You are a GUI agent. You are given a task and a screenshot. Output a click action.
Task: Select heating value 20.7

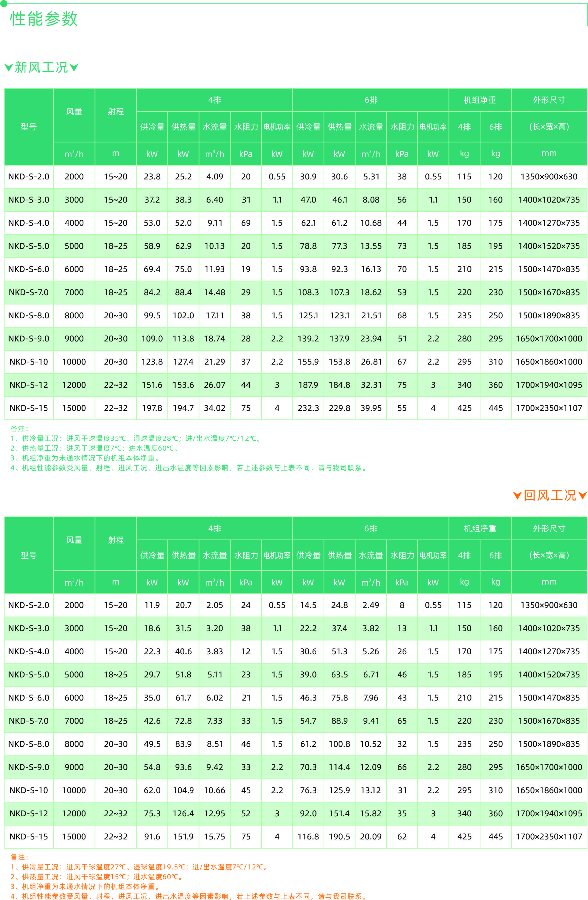tap(183, 605)
